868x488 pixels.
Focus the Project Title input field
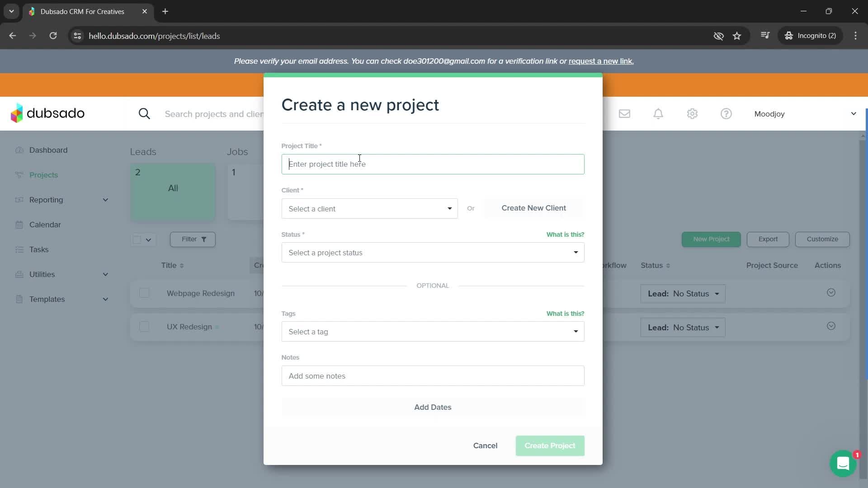pos(433,164)
